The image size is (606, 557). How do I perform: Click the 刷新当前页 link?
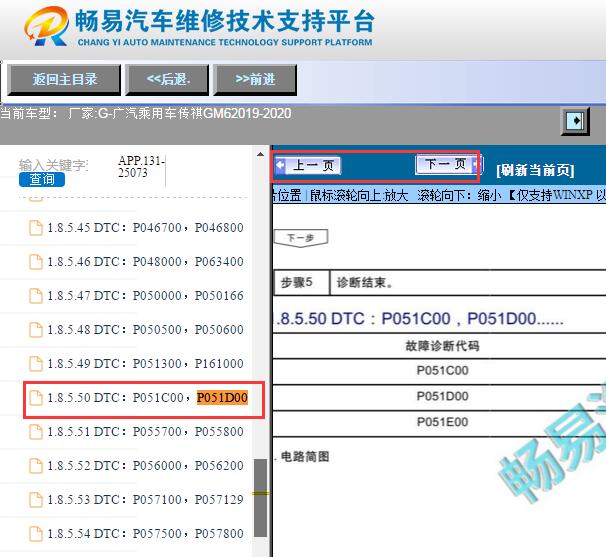pyautogui.click(x=535, y=170)
